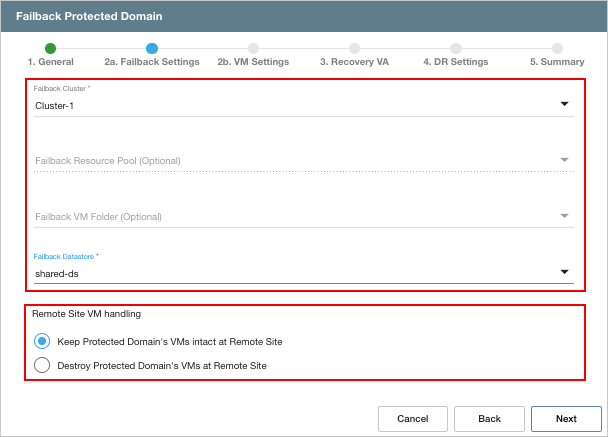Open the Failback Datastore dropdown arrow
This screenshot has width=608, height=437.
564,272
